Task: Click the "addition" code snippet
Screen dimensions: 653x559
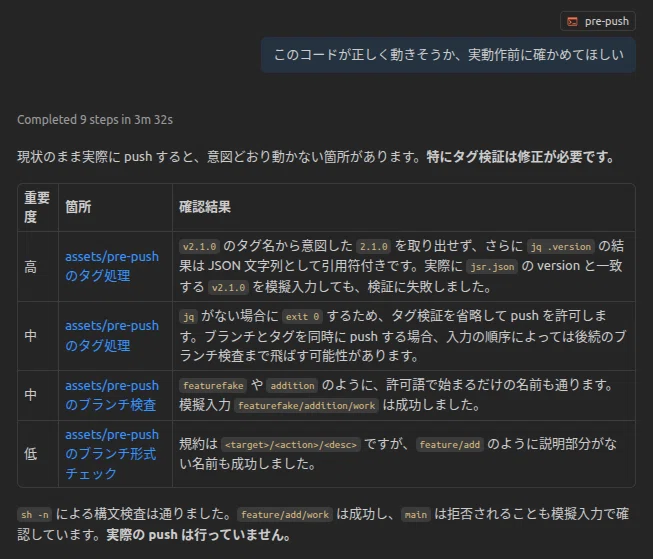Action: [x=292, y=386]
